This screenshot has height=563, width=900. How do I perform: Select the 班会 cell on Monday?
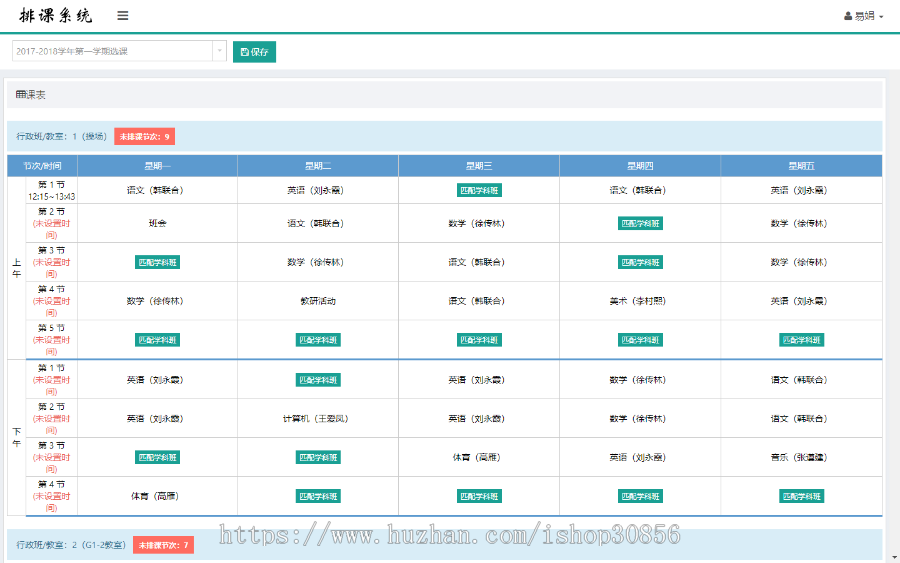pyautogui.click(x=157, y=223)
